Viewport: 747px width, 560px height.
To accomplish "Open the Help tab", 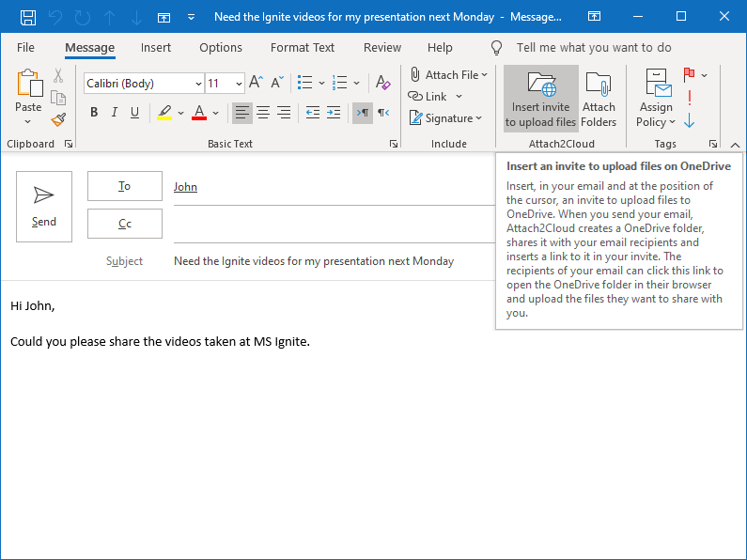I will [440, 48].
